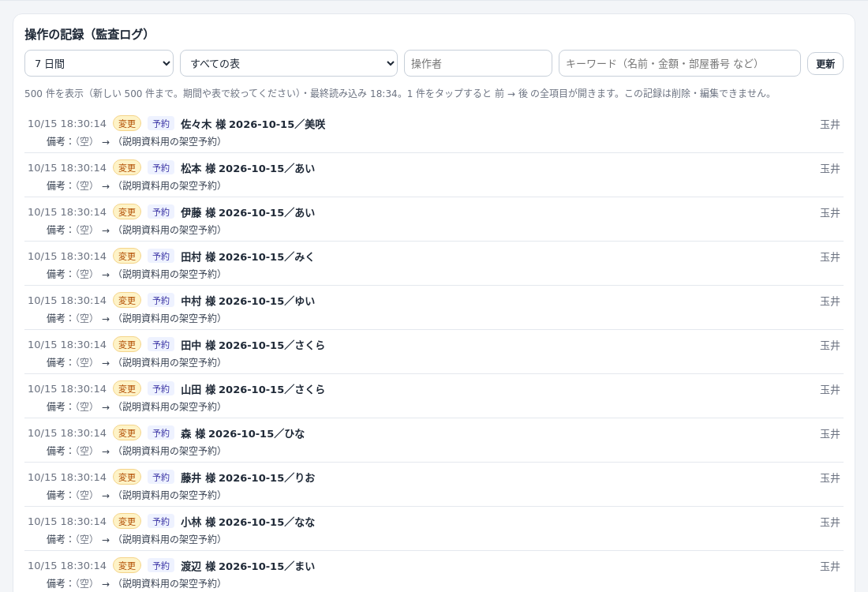
Task: Click operator 玉井 in 森 row
Action: coord(830,433)
